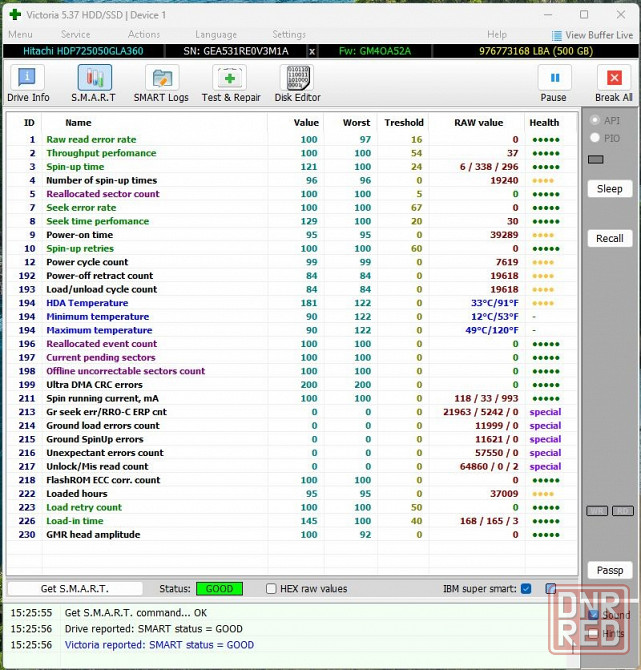Select the API radio button
641x670 pixels.
(596, 120)
